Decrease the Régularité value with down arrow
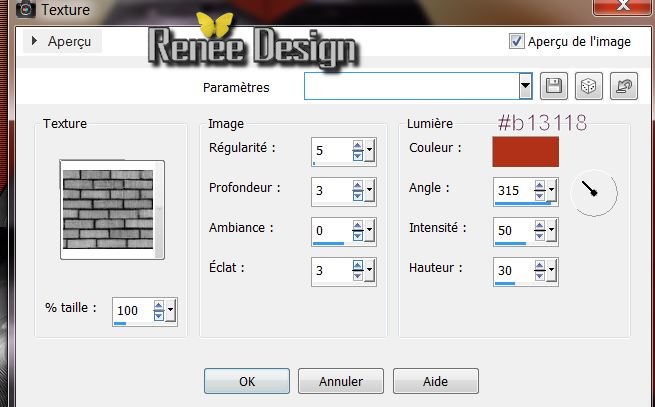The width and height of the screenshot is (655, 407). pos(358,156)
